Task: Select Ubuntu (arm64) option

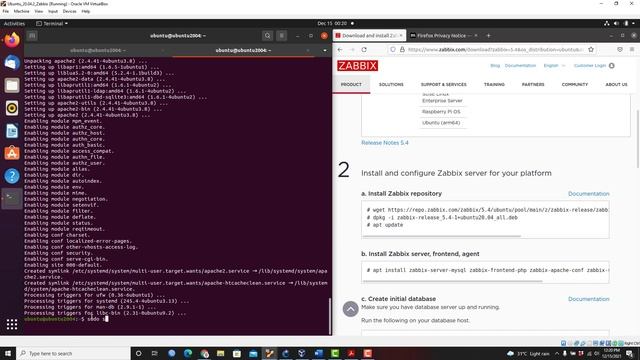Action: pyautogui.click(x=441, y=123)
